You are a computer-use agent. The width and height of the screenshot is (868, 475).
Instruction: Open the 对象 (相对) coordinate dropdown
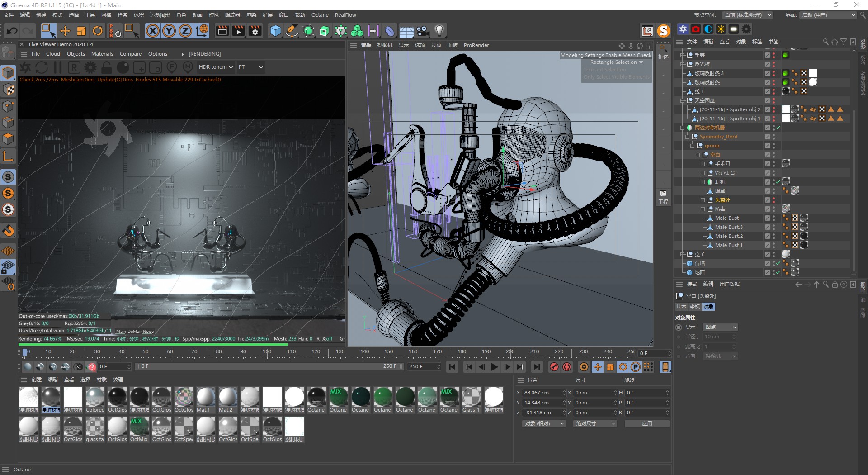pyautogui.click(x=544, y=424)
